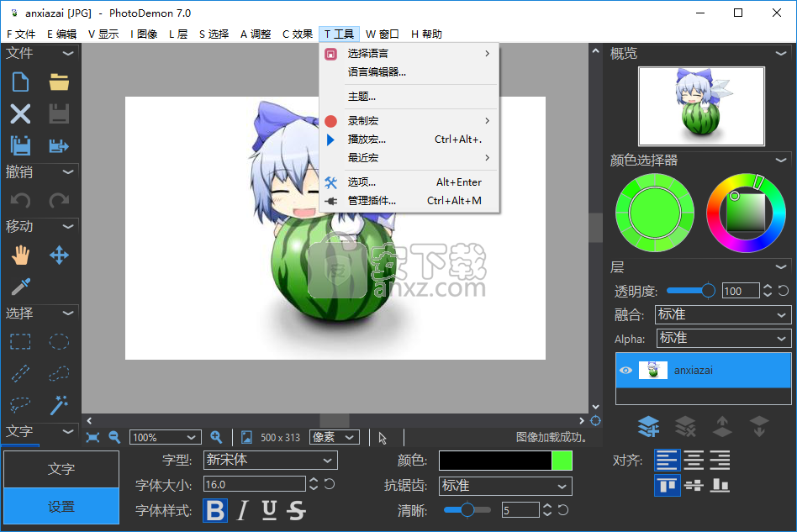Click the 文字 button in text options
This screenshot has height=532, width=797.
(x=61, y=469)
